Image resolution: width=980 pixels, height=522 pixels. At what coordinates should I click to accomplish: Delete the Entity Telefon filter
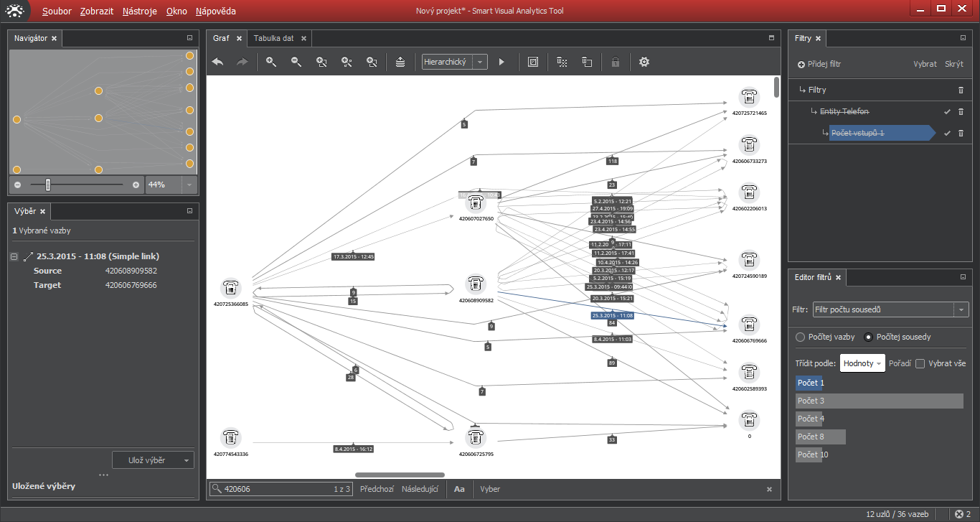click(961, 112)
